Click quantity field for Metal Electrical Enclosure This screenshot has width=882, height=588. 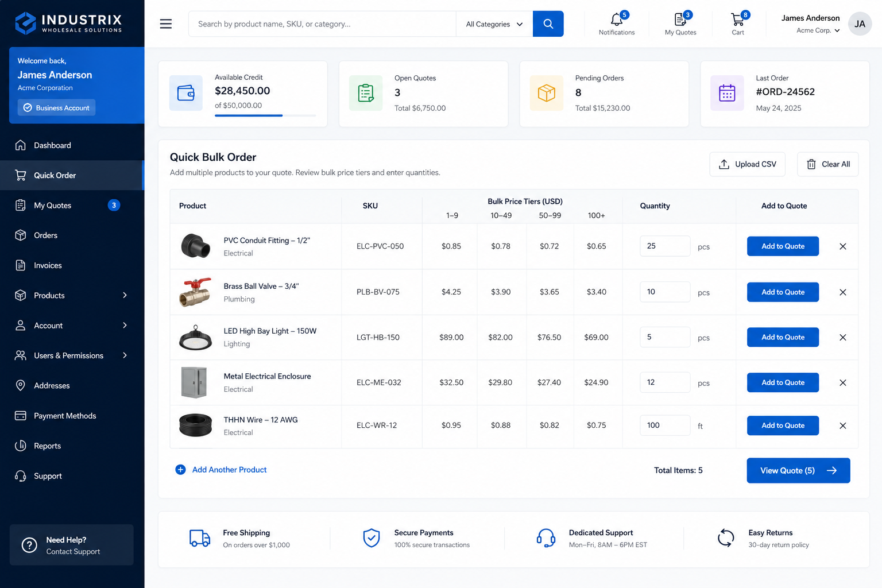[x=665, y=382]
